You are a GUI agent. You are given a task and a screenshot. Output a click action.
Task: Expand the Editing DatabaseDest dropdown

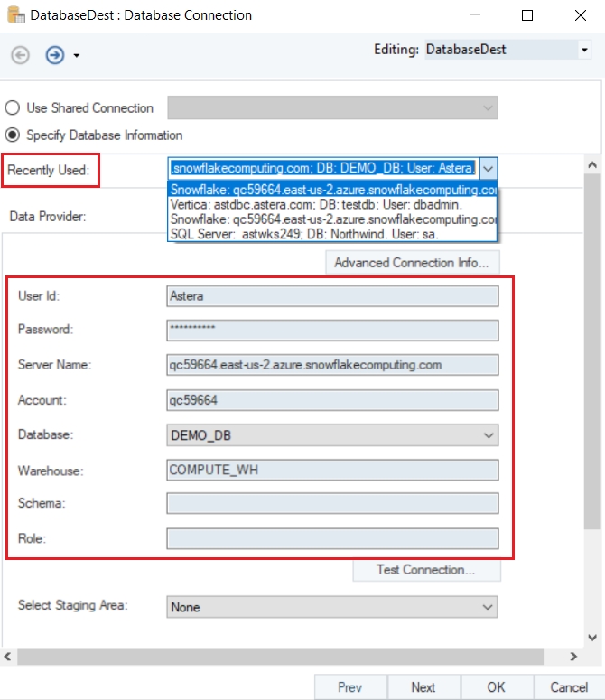tap(584, 50)
